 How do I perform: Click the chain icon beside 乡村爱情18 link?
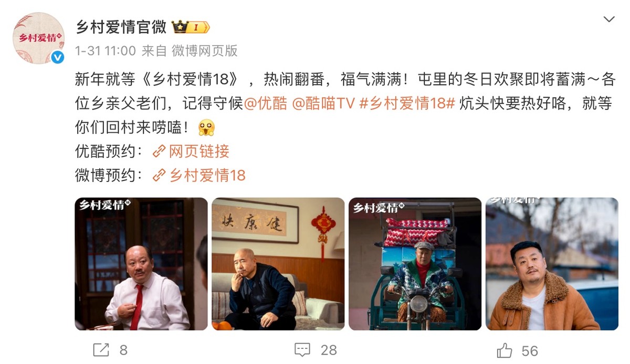point(159,176)
